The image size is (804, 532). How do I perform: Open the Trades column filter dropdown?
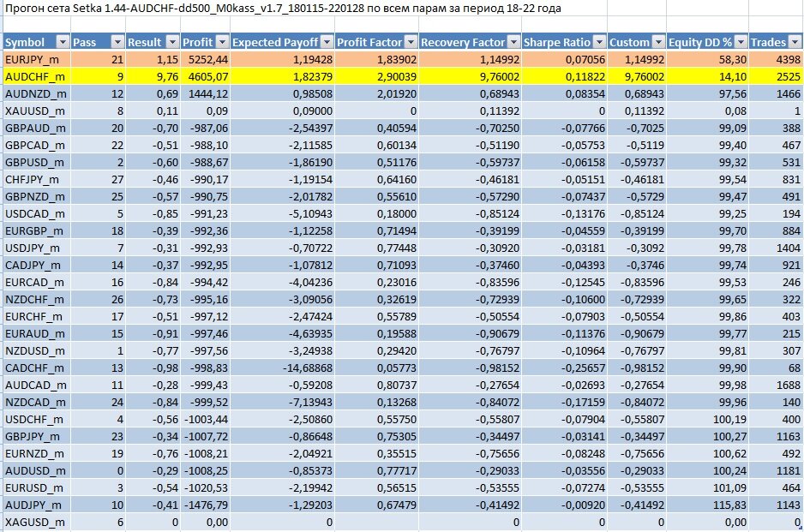coord(795,42)
